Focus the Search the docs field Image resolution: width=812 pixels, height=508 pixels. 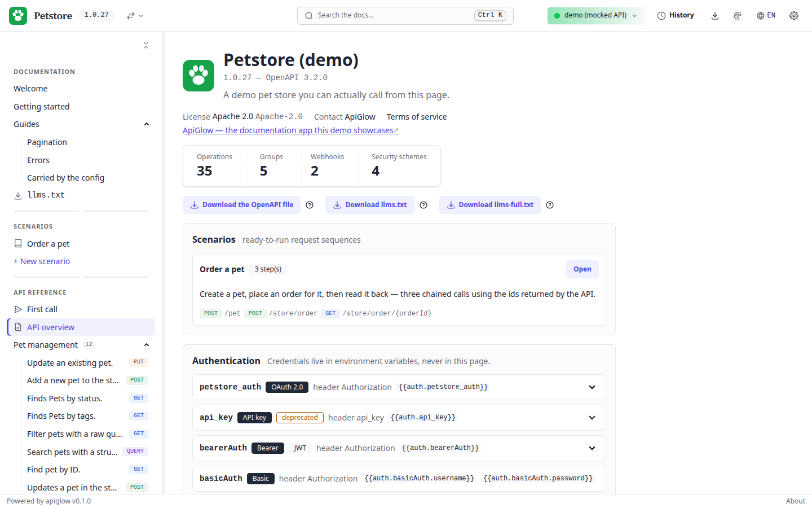(x=405, y=16)
